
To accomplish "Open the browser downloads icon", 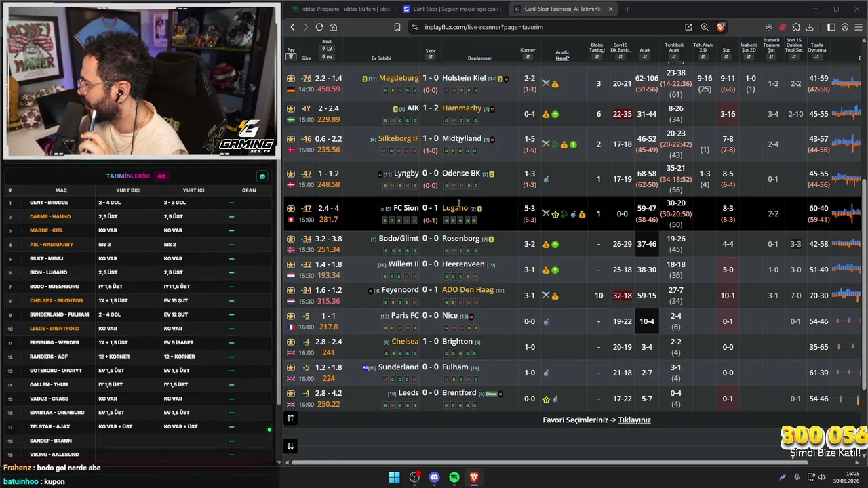I will (810, 27).
